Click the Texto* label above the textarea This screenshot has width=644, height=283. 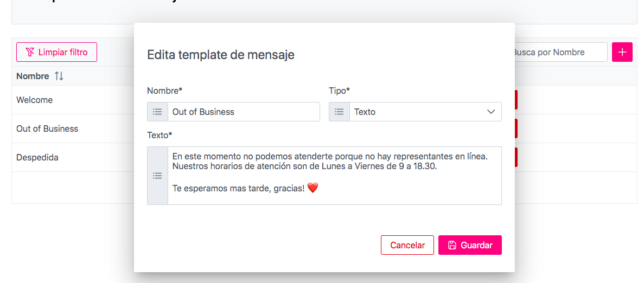pyautogui.click(x=160, y=135)
